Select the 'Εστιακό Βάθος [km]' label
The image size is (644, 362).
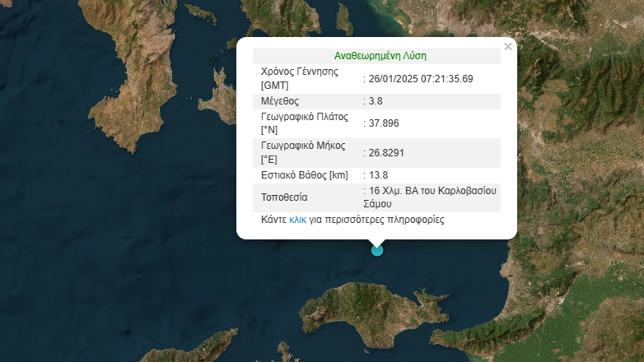tap(305, 175)
